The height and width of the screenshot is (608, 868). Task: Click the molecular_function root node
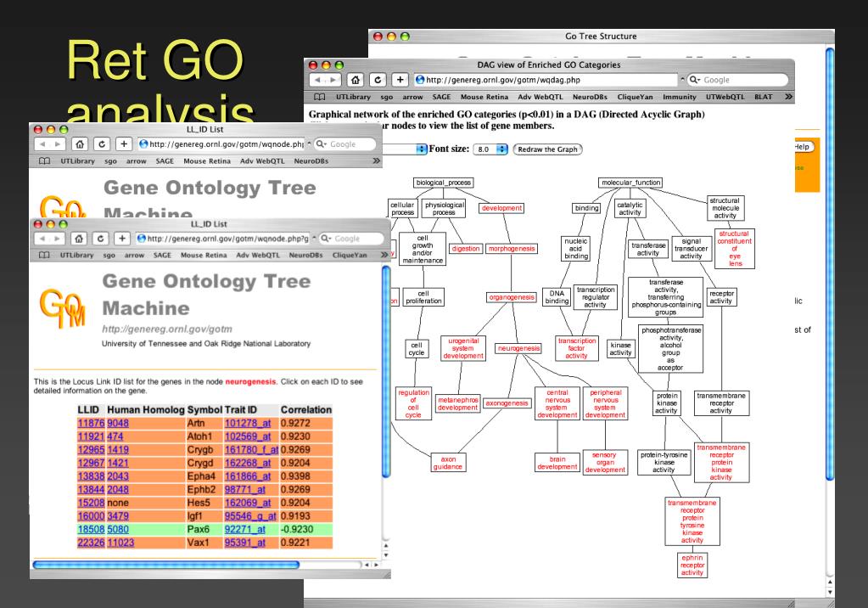(630, 183)
